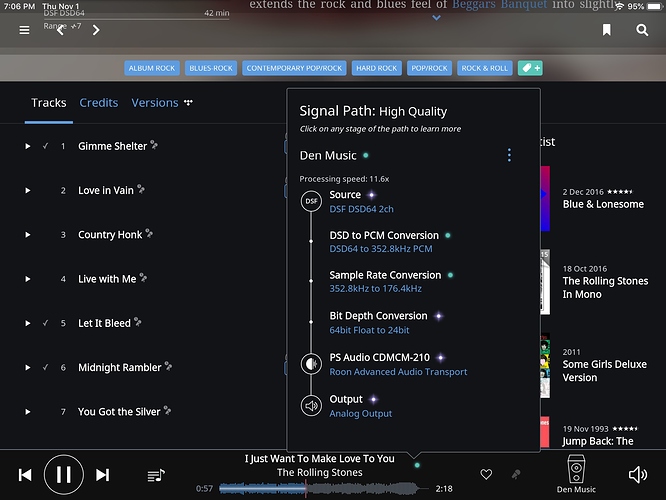Select the ROCK & ROLL genre tag
The image size is (666, 500).
[x=485, y=68]
